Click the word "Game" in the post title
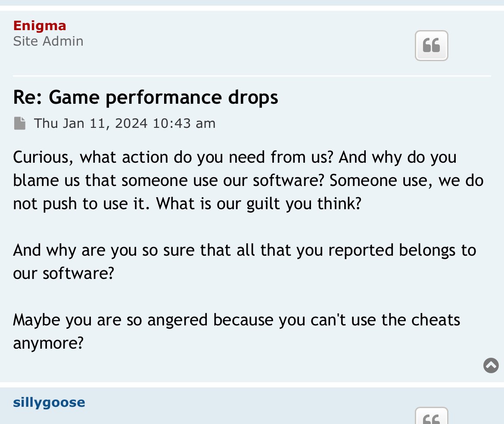 [74, 97]
